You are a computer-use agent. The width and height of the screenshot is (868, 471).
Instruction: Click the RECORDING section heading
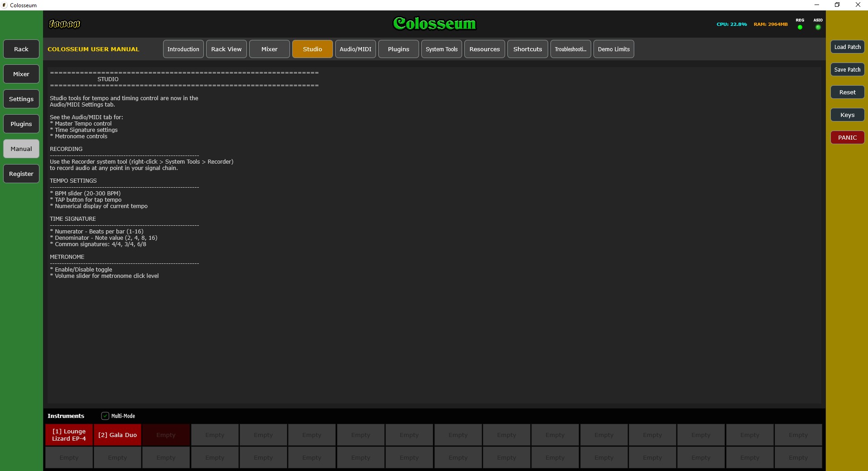66,149
